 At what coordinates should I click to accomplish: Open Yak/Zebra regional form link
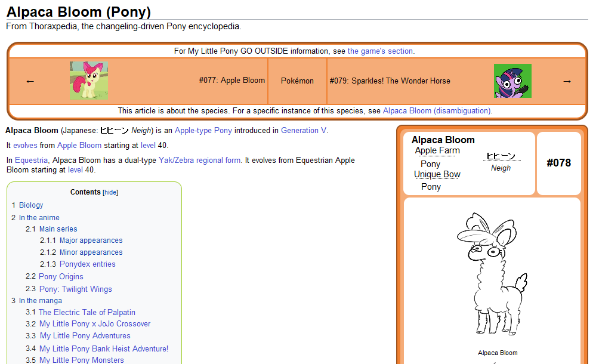(x=199, y=160)
